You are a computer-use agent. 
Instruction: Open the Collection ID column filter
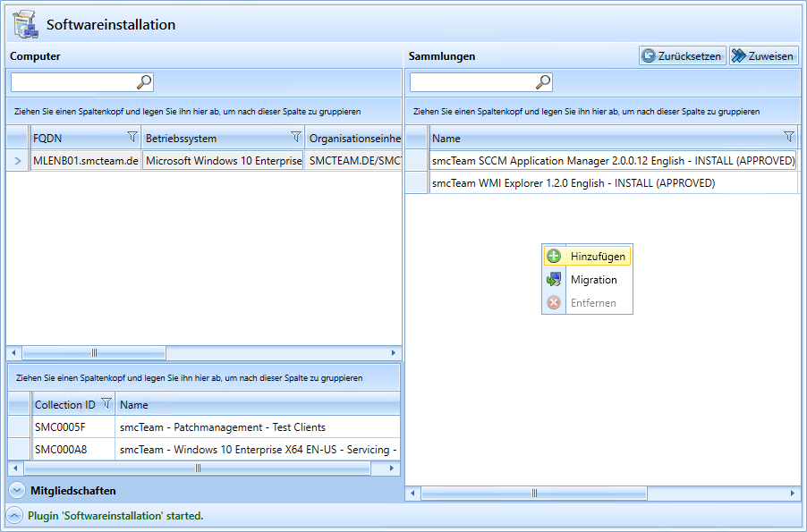106,403
